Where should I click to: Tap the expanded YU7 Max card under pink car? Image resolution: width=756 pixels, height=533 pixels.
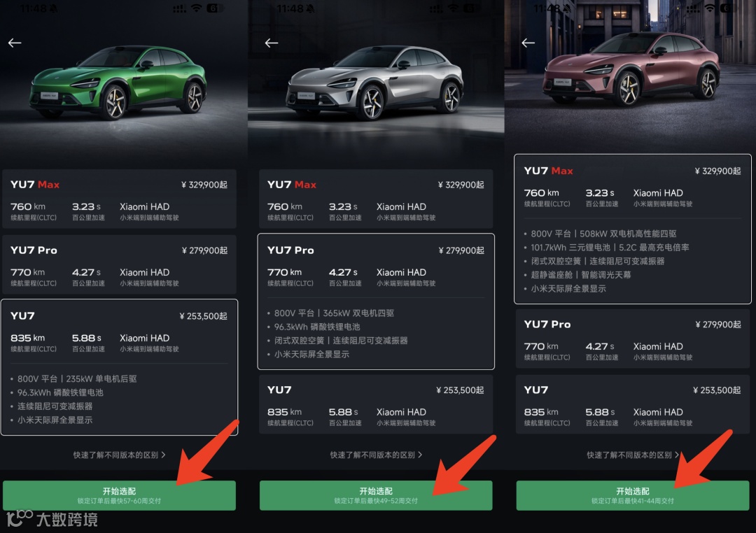click(633, 229)
